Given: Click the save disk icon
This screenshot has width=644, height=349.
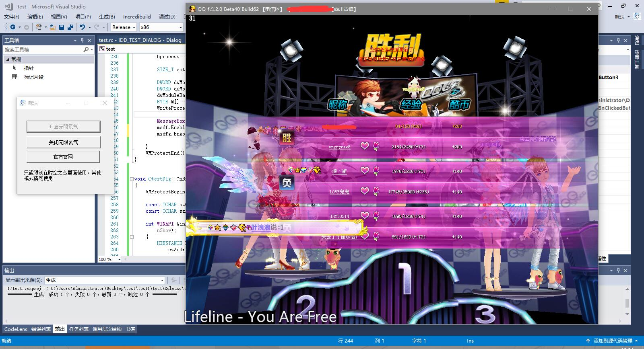Looking at the screenshot, I should [x=62, y=27].
